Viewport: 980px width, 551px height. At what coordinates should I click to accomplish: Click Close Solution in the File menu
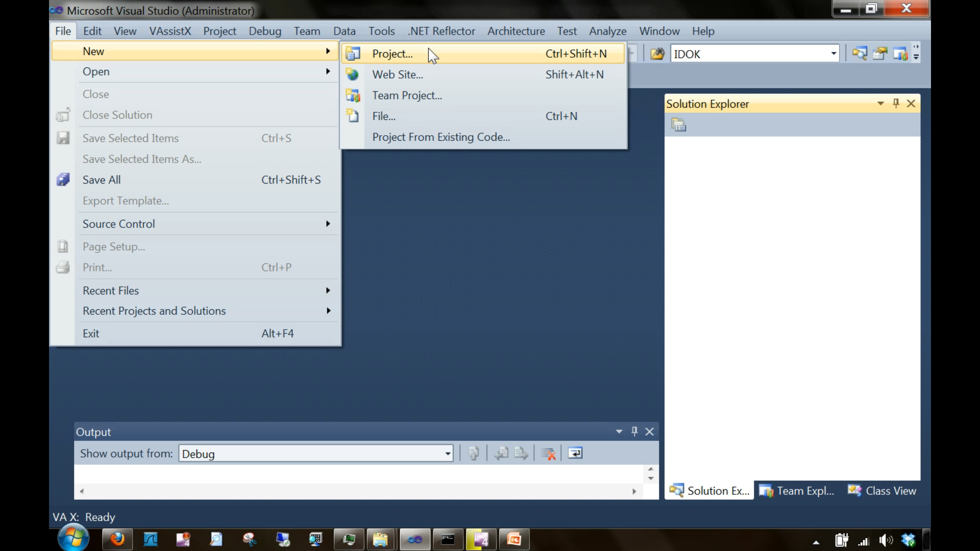pos(117,115)
